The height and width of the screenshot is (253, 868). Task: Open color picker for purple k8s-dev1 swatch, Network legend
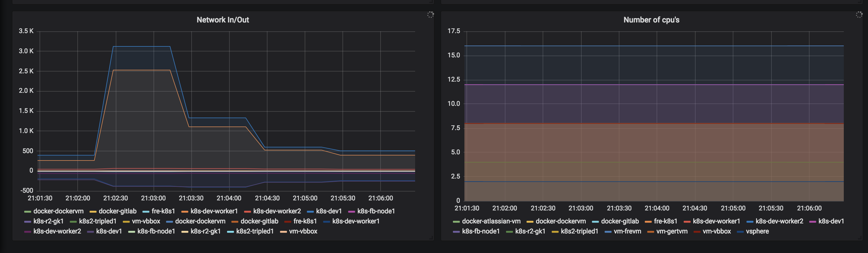[90, 232]
